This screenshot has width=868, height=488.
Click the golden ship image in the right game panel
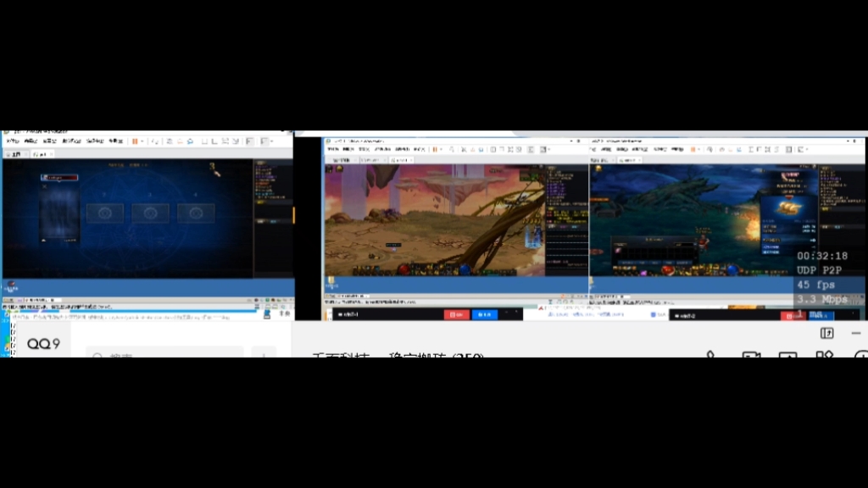pyautogui.click(x=789, y=208)
